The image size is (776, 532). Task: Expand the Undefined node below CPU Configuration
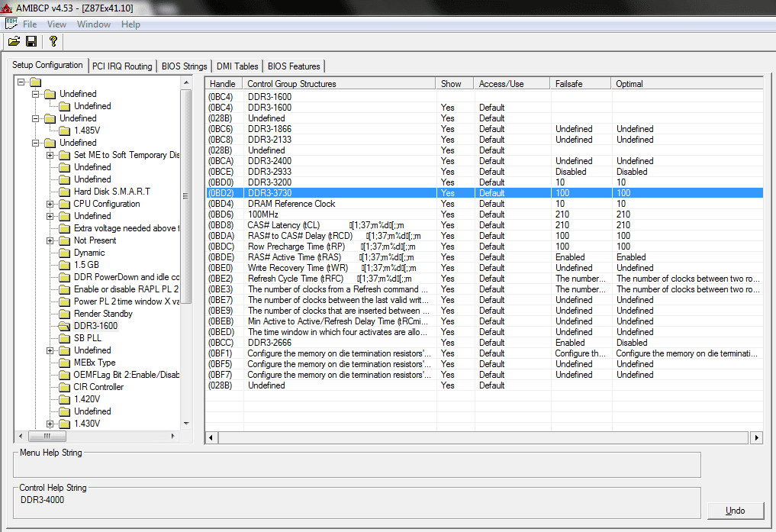pyautogui.click(x=50, y=216)
